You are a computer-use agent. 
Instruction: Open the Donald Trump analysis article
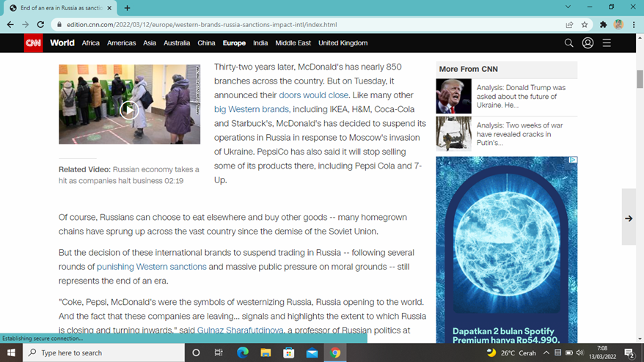click(522, 96)
